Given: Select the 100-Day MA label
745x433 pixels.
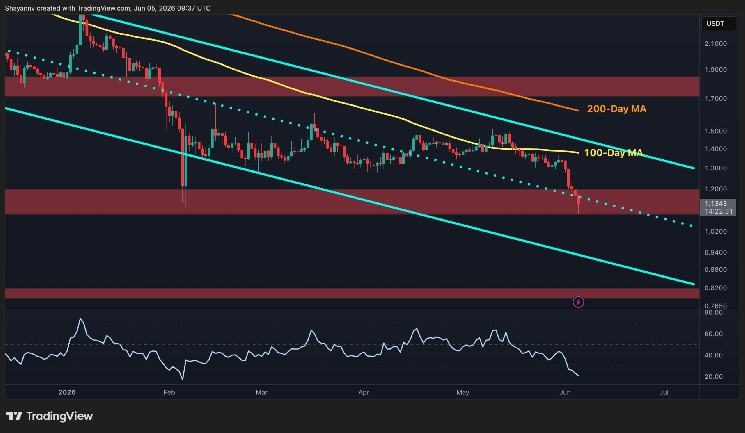Looking at the screenshot, I should point(613,153).
